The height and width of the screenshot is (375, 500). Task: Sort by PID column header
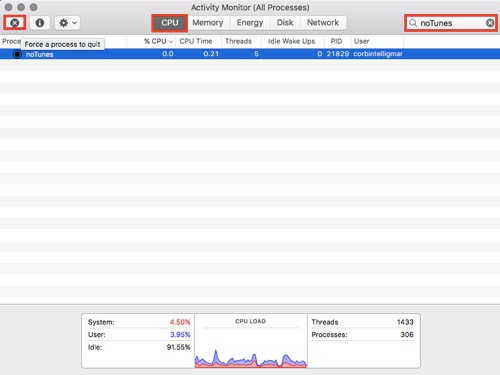336,41
